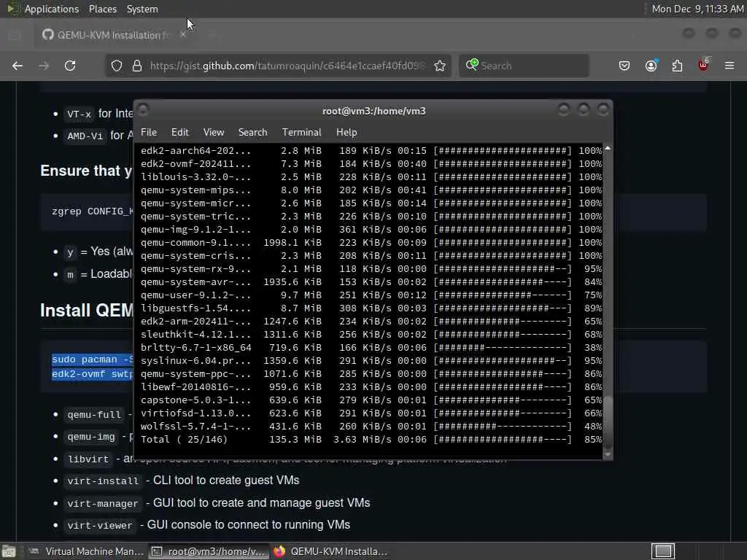Click the Total (25/146) terminal line
The height and width of the screenshot is (560, 747).
[371, 440]
